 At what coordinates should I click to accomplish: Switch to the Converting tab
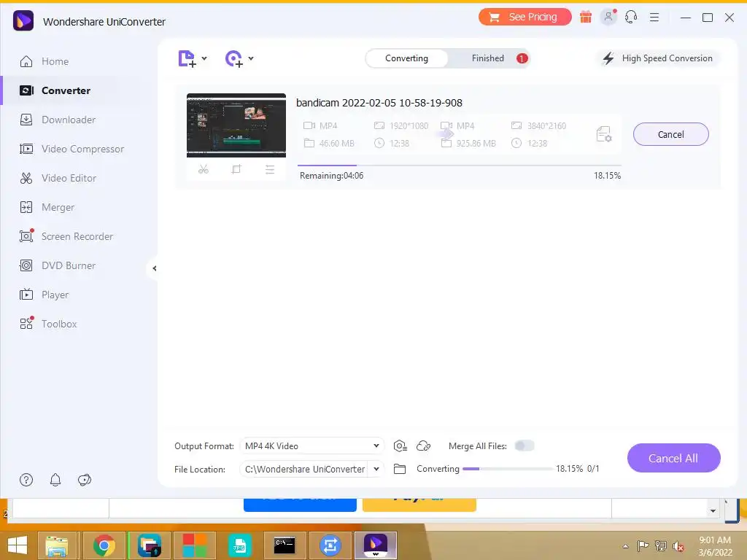pyautogui.click(x=406, y=58)
